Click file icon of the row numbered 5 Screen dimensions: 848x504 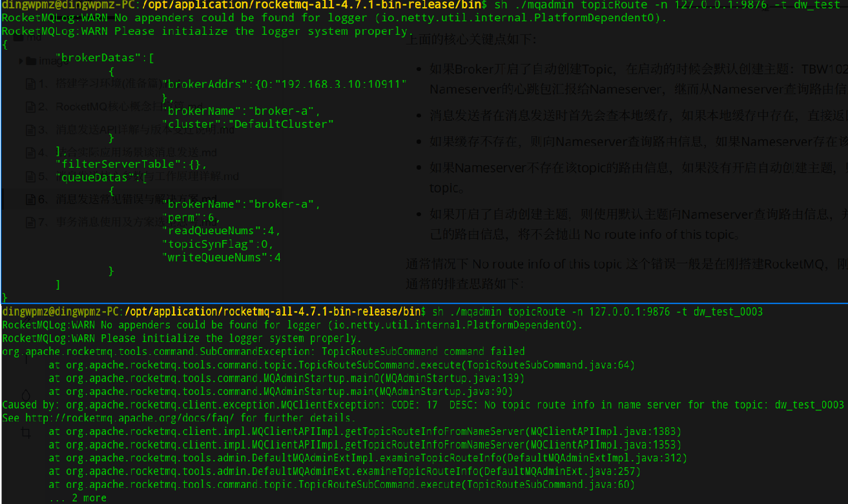point(30,176)
